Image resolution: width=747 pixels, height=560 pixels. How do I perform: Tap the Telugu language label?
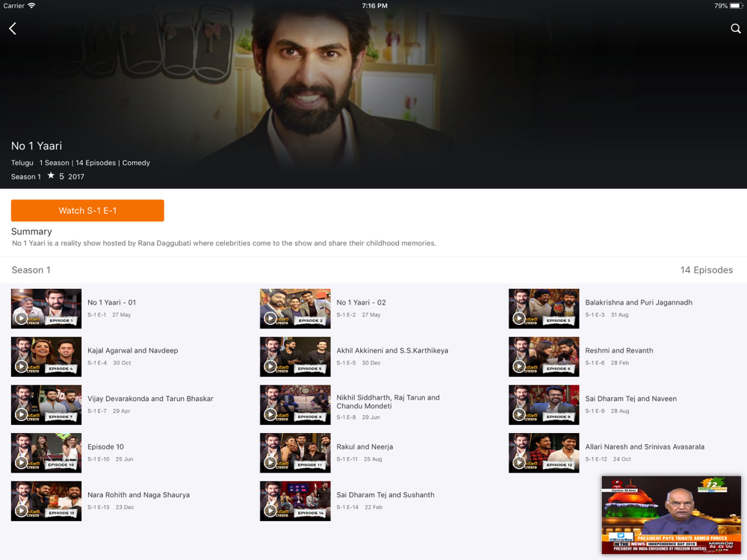click(22, 163)
